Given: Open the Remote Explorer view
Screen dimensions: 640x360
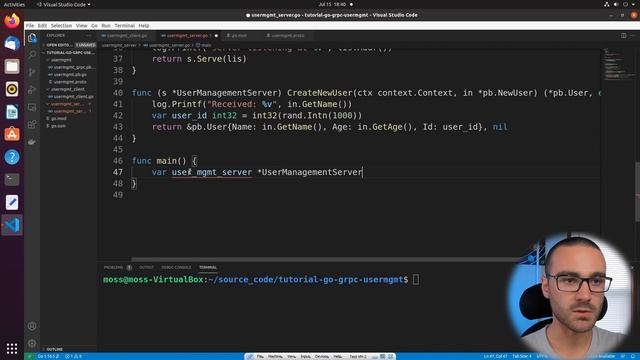Looking at the screenshot, I should pyautogui.click(x=32, y=107).
